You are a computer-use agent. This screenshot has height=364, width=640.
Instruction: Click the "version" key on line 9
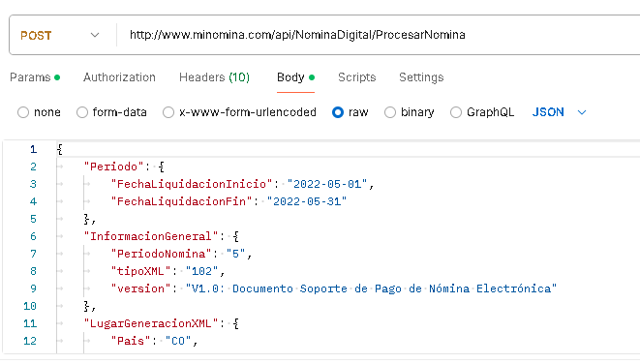point(140,288)
